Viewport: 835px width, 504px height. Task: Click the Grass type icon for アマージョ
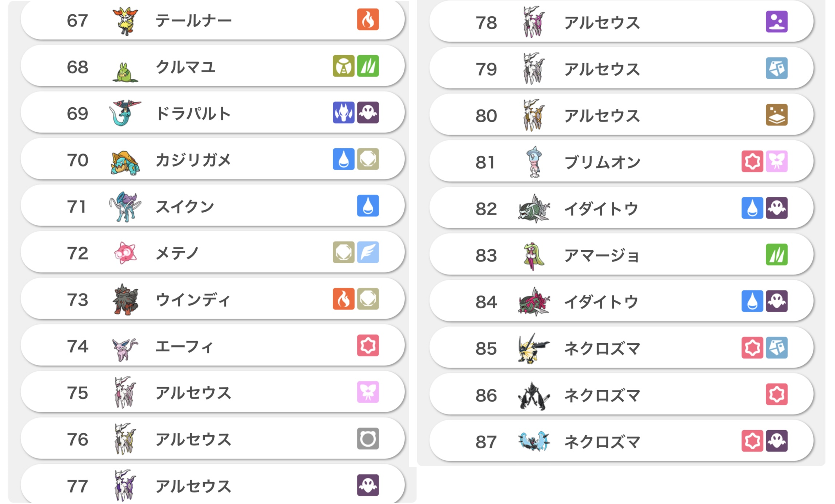point(776,254)
